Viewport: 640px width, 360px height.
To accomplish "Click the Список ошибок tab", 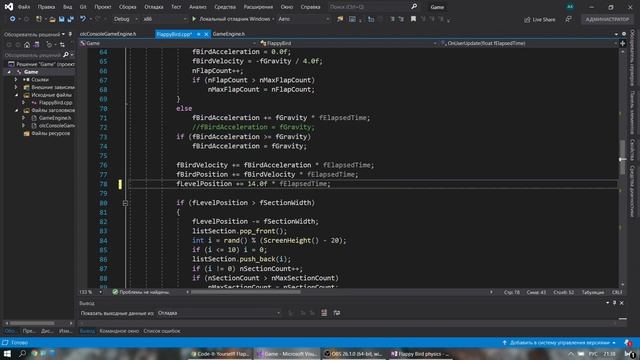I will (162, 331).
